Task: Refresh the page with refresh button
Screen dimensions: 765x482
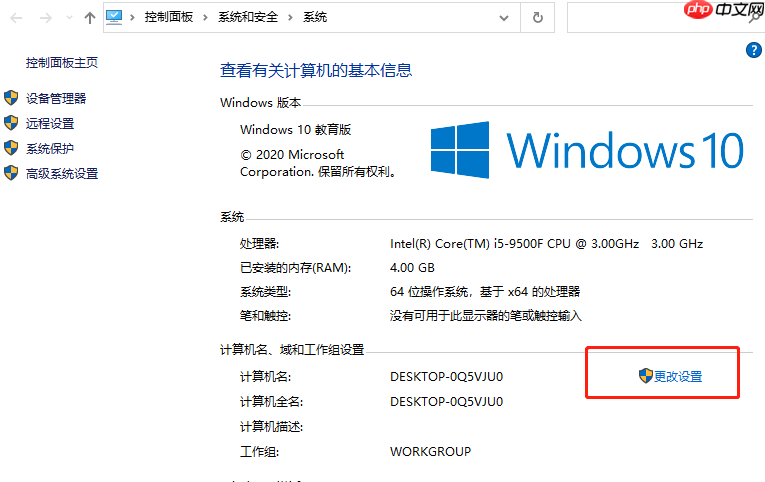Action: click(538, 18)
